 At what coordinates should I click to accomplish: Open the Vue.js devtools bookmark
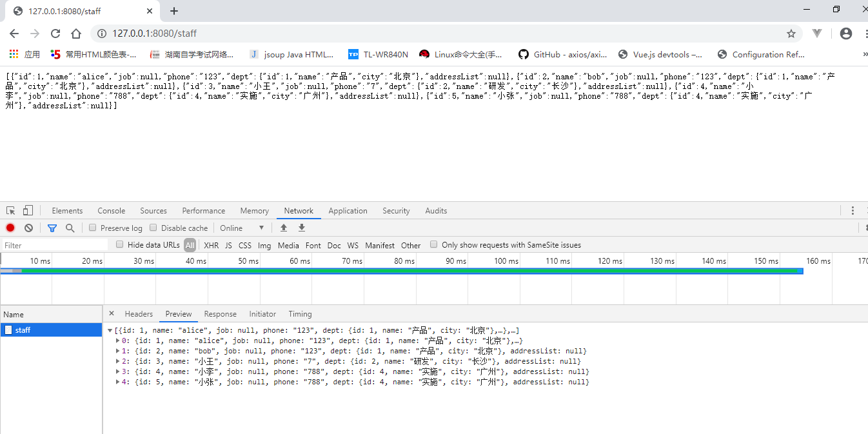(x=660, y=54)
